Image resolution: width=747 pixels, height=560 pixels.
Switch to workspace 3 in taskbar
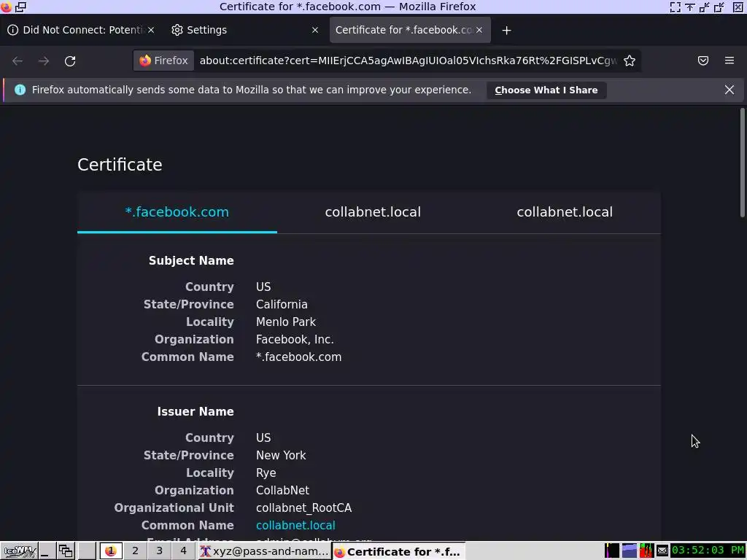point(159,551)
